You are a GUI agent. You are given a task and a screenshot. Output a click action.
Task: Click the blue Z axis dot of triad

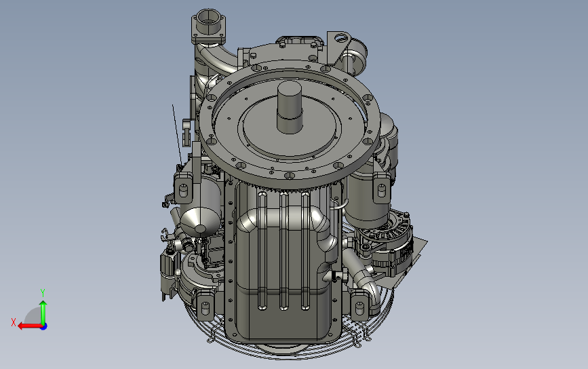pos(44,327)
